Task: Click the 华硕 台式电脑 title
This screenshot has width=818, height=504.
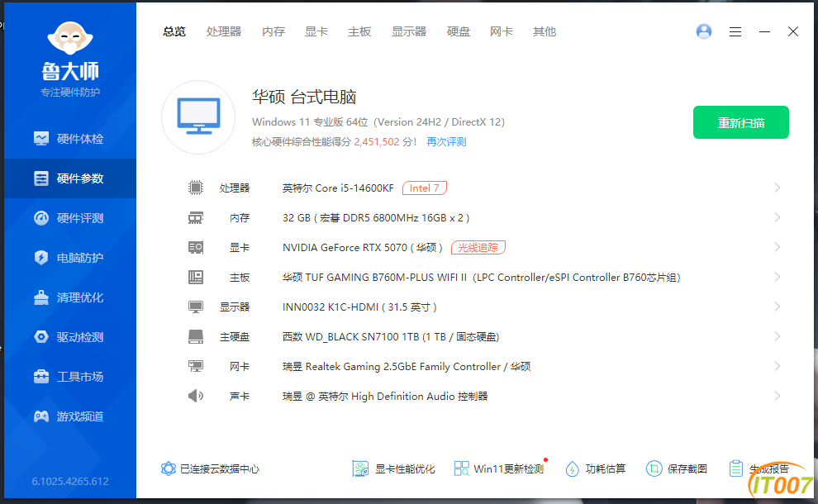Action: pyautogui.click(x=304, y=97)
